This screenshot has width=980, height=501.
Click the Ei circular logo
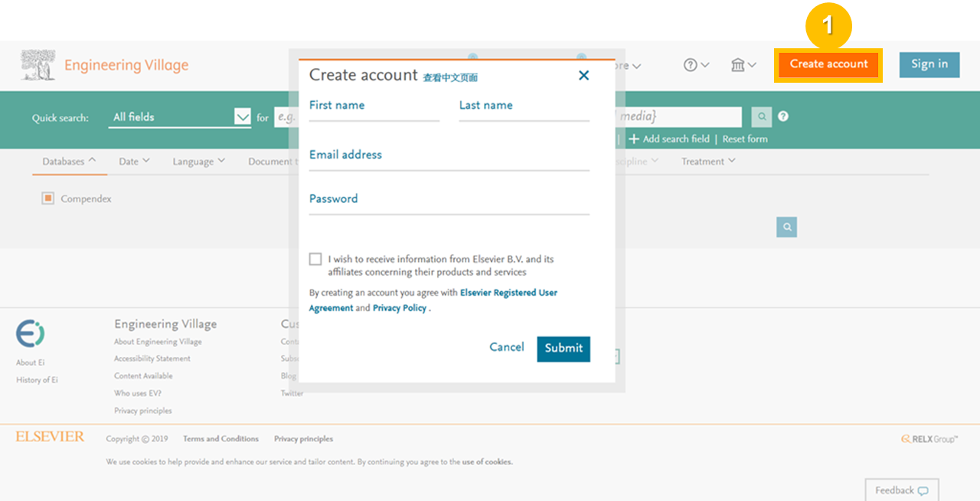[30, 334]
